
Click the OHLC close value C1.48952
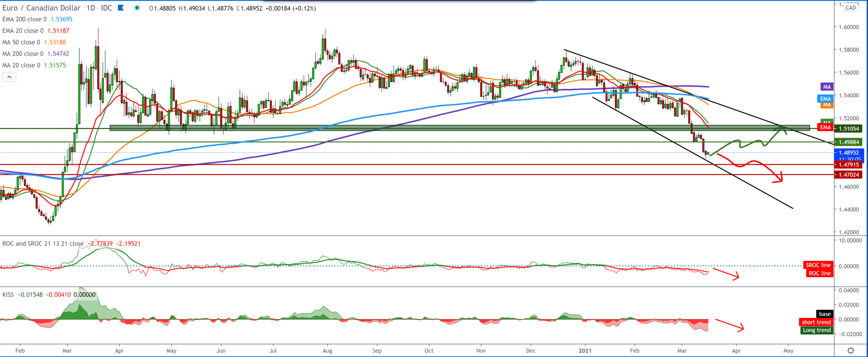(x=249, y=8)
